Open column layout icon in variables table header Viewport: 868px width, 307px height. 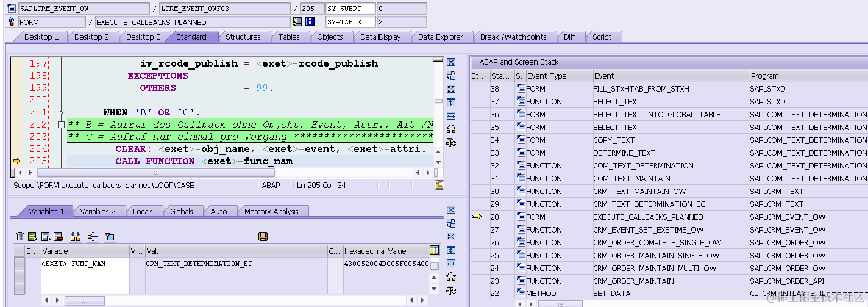pos(434,250)
